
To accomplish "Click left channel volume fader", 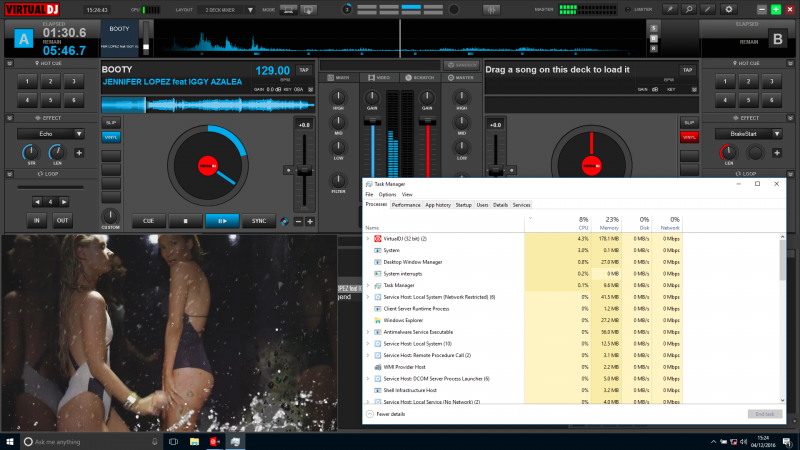I will pos(372,121).
